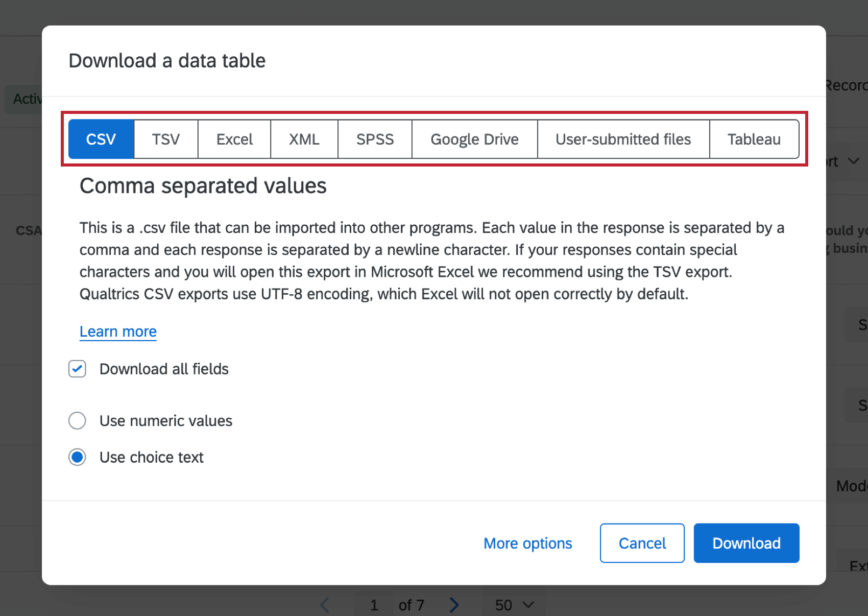Select Use numeric values radio button
This screenshot has width=868, height=616.
(x=77, y=421)
